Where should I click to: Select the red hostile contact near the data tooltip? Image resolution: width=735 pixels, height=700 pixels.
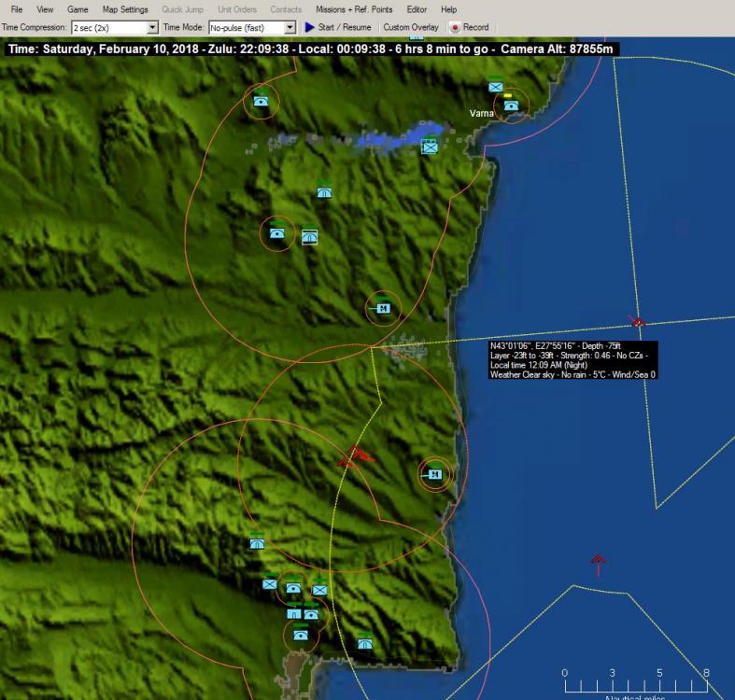(638, 322)
